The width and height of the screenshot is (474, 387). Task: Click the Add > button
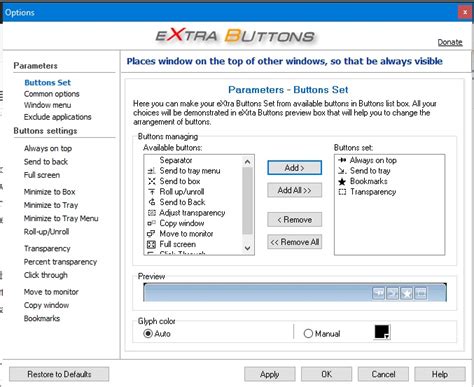(x=295, y=168)
